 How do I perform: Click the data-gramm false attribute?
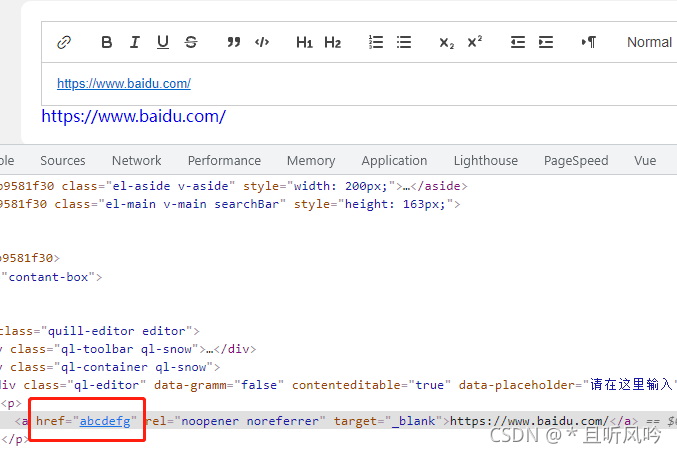click(x=219, y=385)
